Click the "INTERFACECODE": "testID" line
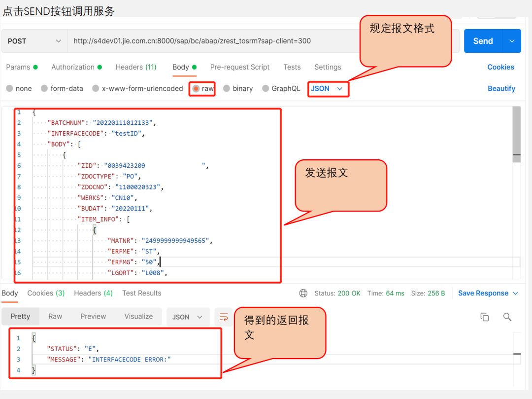This screenshot has width=532, height=399. 96,134
